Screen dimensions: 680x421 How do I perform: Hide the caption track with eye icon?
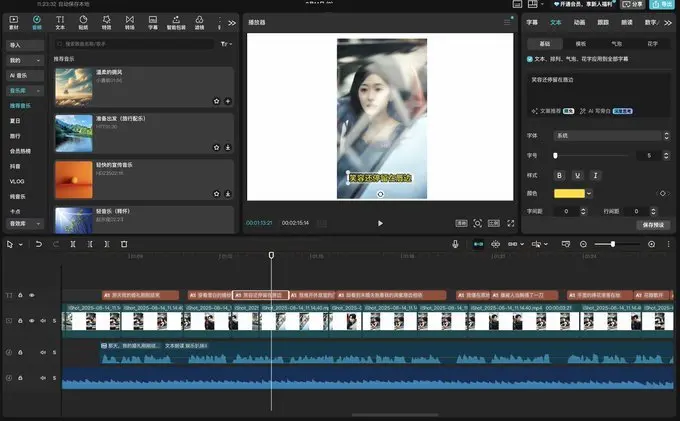pyautogui.click(x=32, y=295)
